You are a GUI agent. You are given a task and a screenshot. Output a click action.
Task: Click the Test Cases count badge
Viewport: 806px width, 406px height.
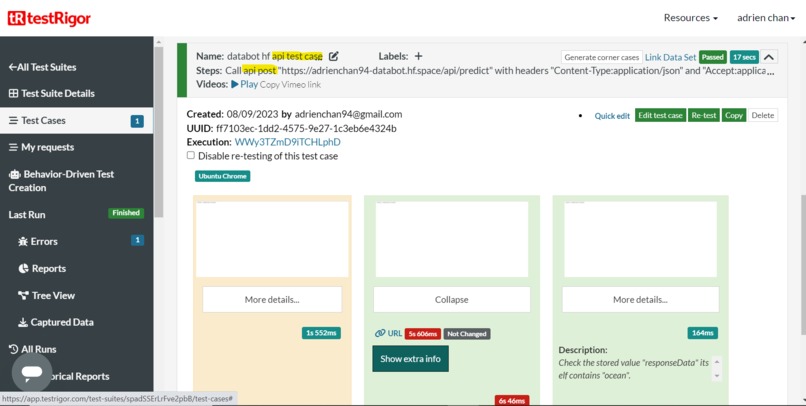[137, 121]
